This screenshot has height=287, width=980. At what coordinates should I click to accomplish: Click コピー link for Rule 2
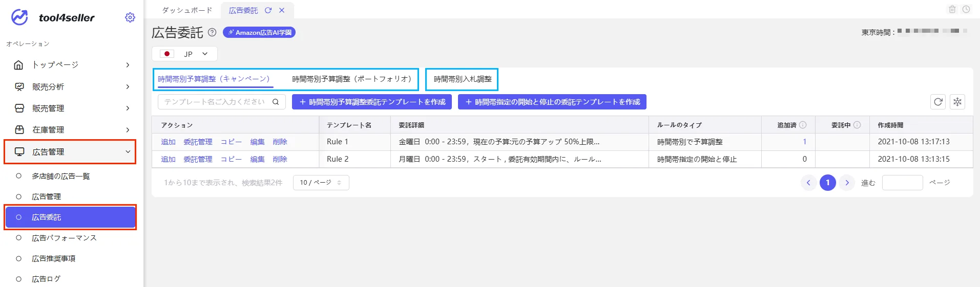point(231,159)
